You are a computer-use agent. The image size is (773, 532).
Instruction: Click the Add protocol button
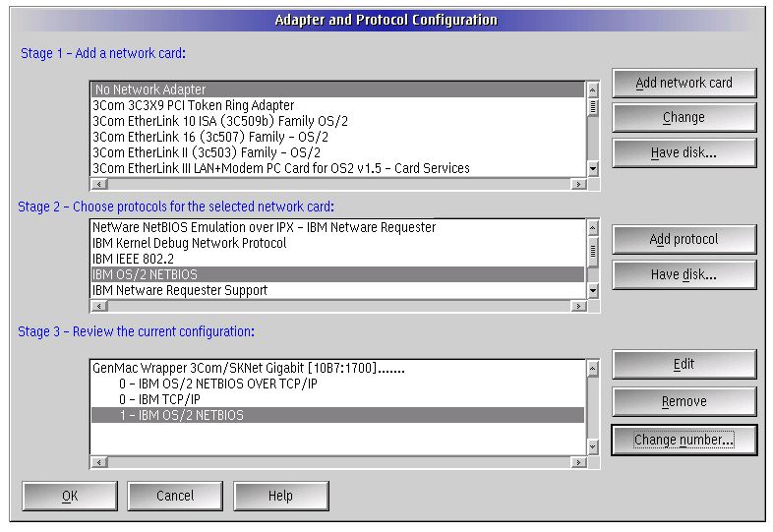684,239
